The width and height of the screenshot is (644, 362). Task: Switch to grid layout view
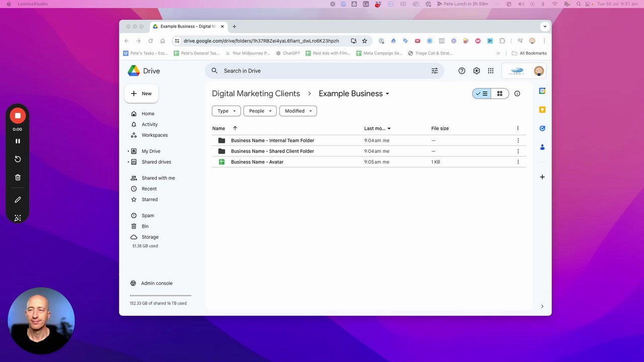pos(500,94)
